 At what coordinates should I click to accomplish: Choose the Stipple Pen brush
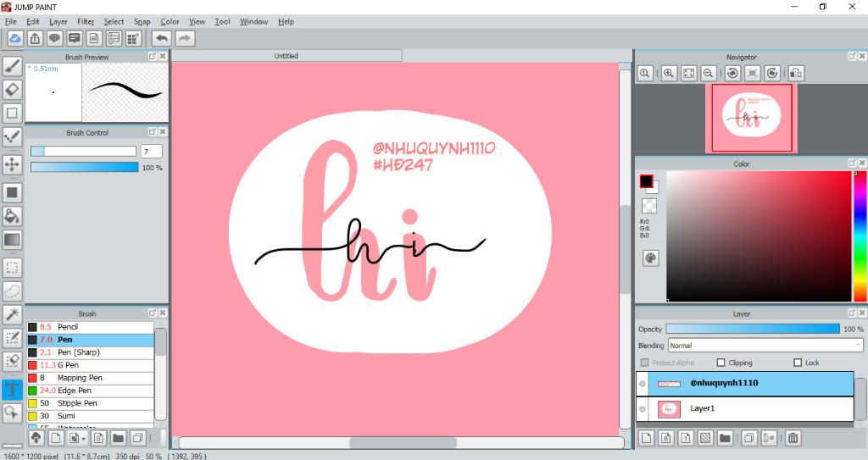90,403
